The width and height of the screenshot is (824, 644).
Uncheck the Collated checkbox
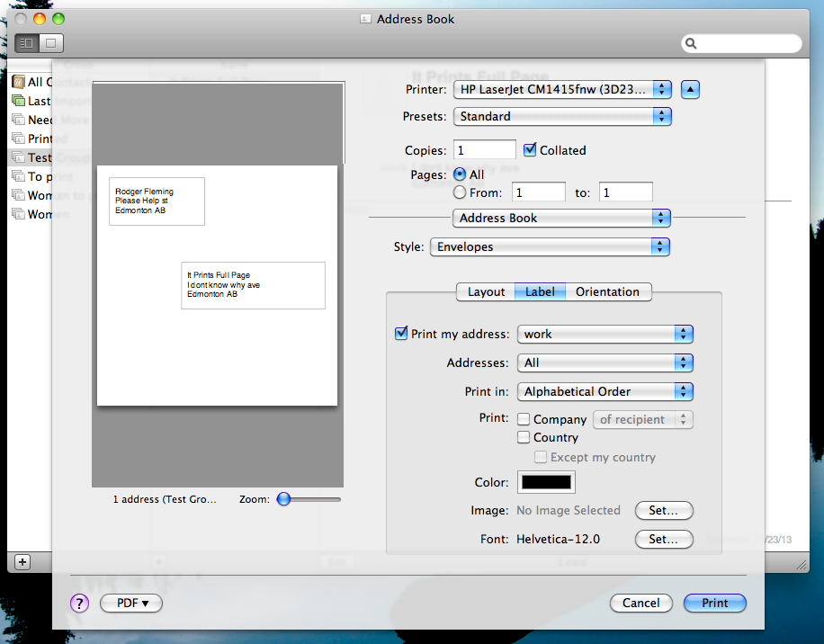(x=532, y=150)
